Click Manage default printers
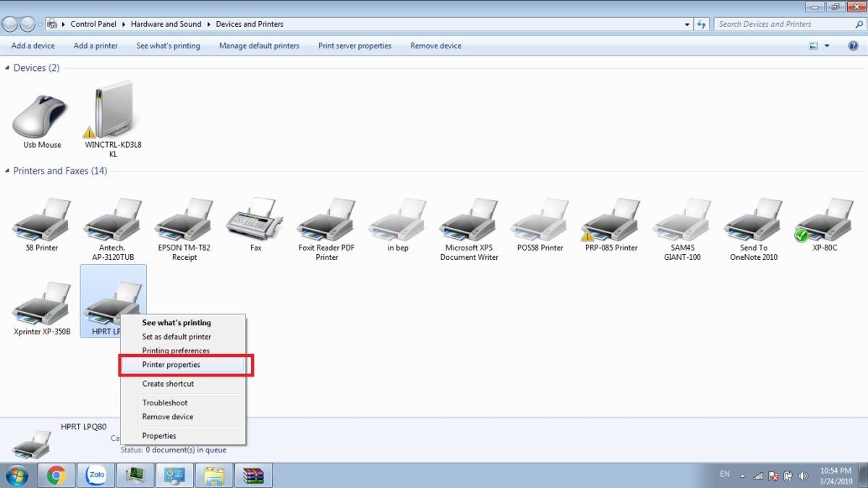The height and width of the screenshot is (488, 868). [x=259, y=46]
